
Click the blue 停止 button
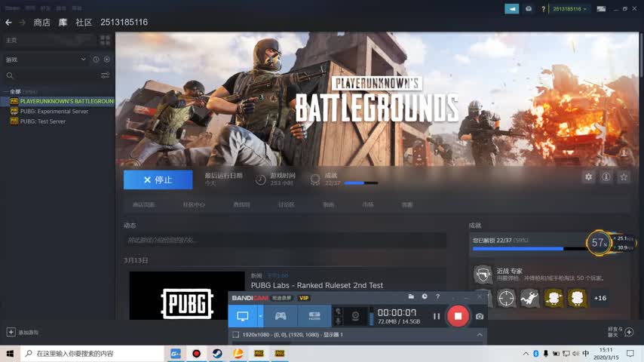click(158, 180)
